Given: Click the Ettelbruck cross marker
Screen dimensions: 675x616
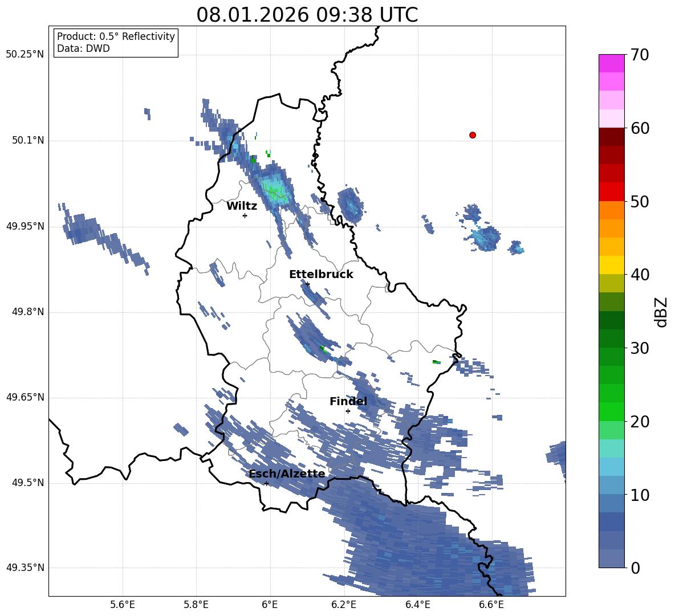Looking at the screenshot, I should coord(307,284).
